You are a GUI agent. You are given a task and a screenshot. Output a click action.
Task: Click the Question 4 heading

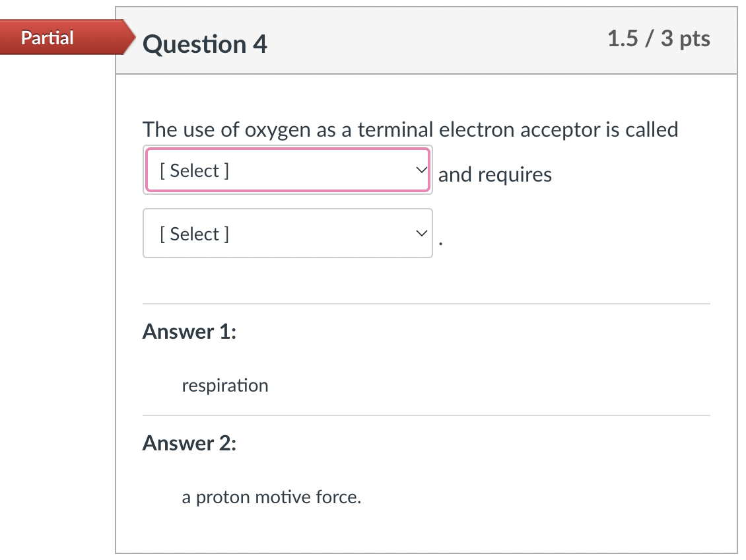click(x=205, y=44)
